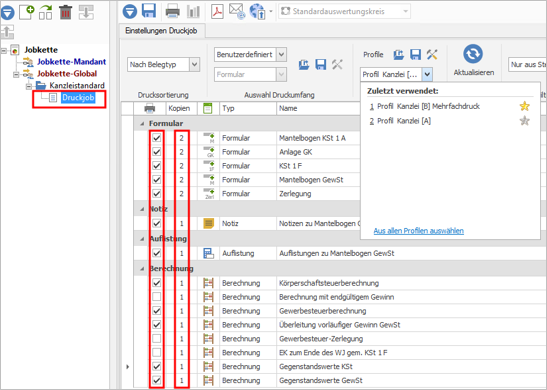The height and width of the screenshot is (390, 547).
Task: Click the tools icon next to Profile
Action: 432,54
